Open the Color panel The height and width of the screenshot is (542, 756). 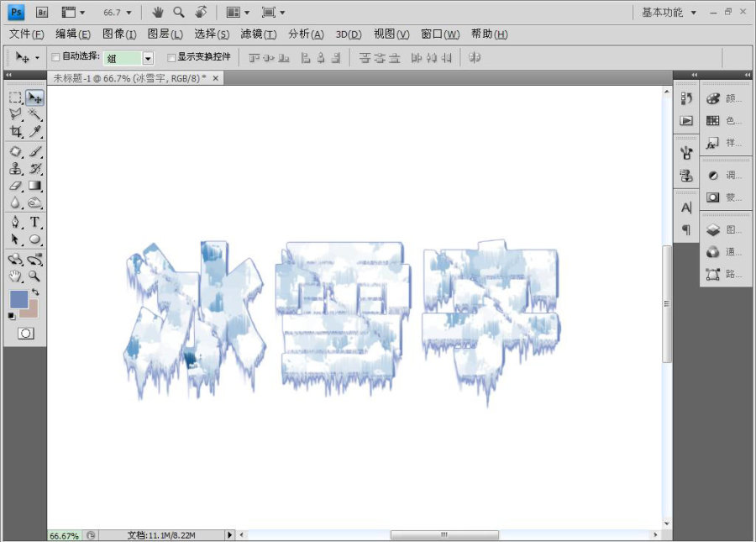[724, 98]
